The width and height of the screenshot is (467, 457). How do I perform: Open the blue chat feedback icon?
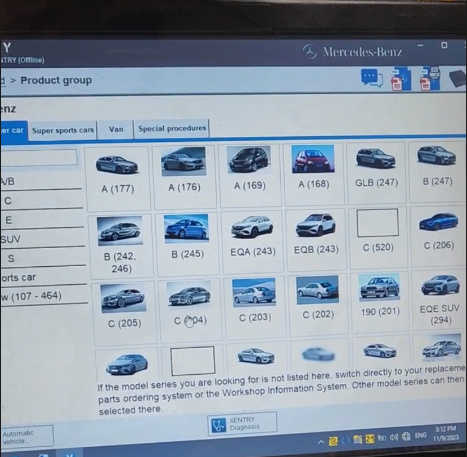point(371,78)
